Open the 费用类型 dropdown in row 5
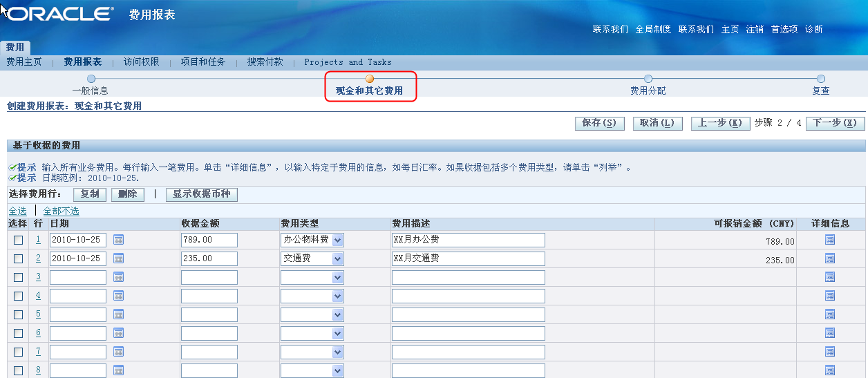The height and width of the screenshot is (378, 868). [x=312, y=314]
